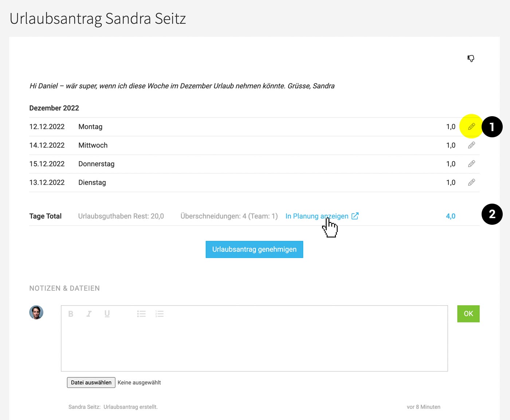This screenshot has width=510, height=420.
Task: Click 'Datei auswählen' to choose a file
Action: tap(91, 382)
